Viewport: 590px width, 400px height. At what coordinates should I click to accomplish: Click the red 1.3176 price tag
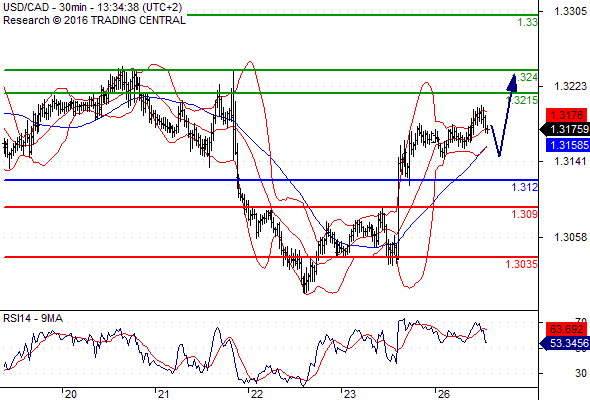pos(567,115)
